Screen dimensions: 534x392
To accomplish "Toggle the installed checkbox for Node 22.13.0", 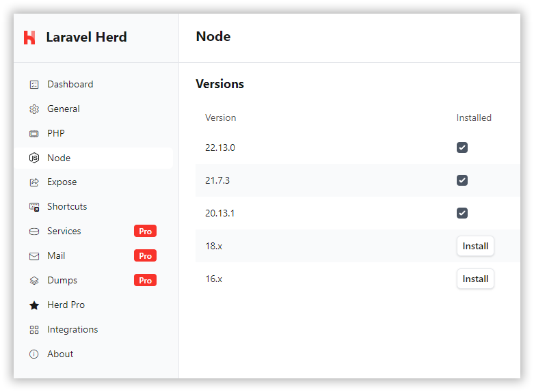I will (462, 148).
